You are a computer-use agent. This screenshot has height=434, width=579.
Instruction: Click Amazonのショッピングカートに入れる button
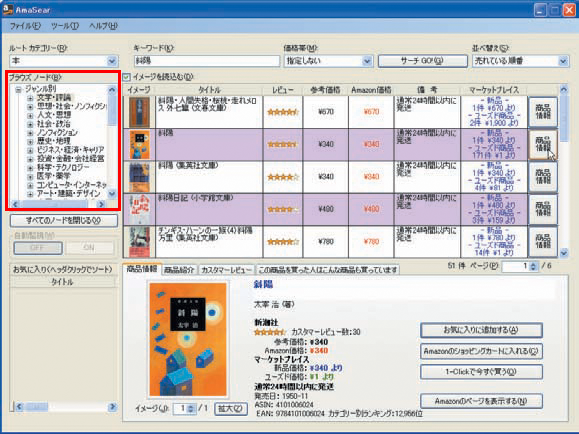(481, 351)
